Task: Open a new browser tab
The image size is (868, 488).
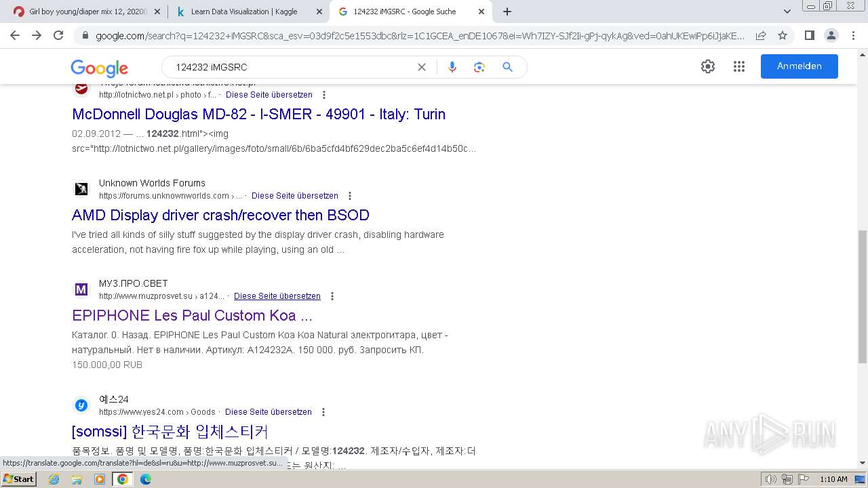Action: click(507, 12)
